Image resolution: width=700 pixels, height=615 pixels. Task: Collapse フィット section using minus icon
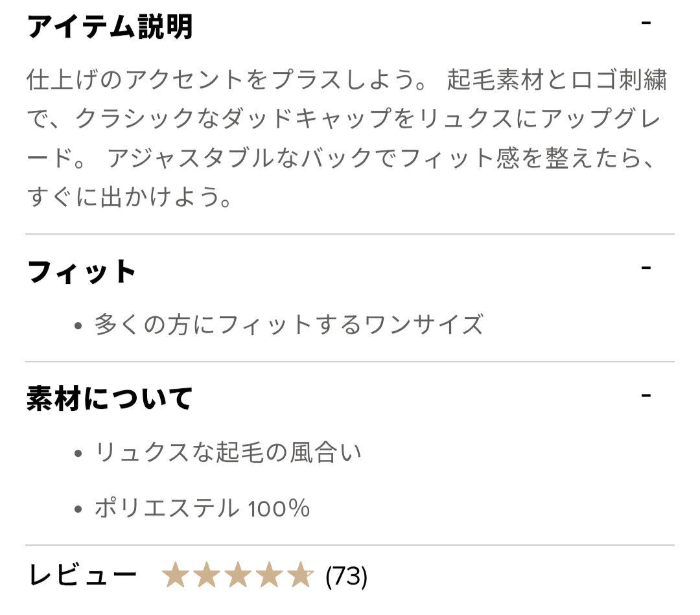[646, 267]
